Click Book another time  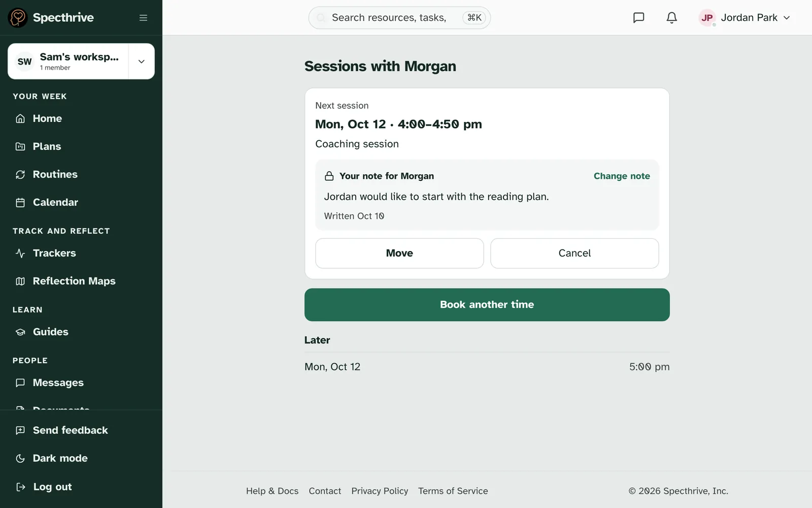487,305
